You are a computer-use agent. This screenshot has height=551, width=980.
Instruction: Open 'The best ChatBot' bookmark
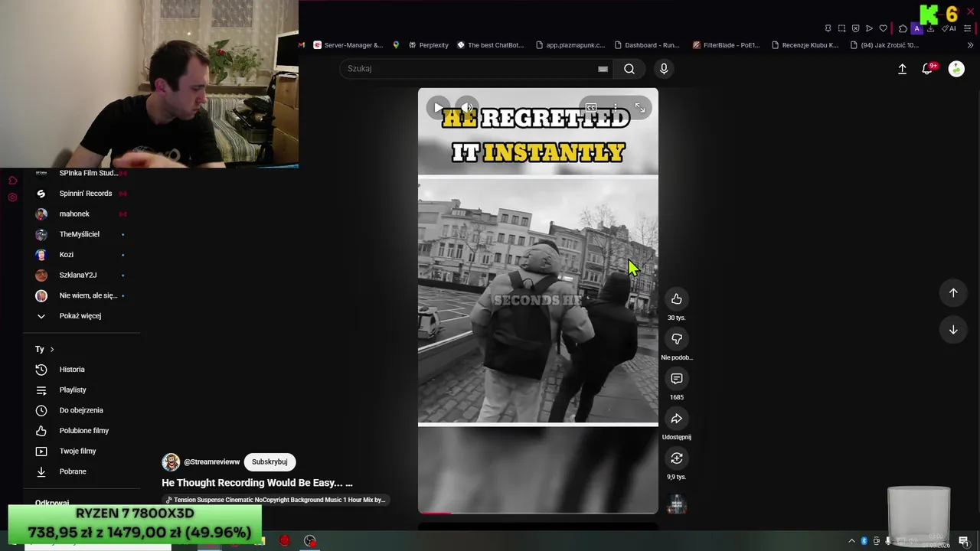click(490, 45)
